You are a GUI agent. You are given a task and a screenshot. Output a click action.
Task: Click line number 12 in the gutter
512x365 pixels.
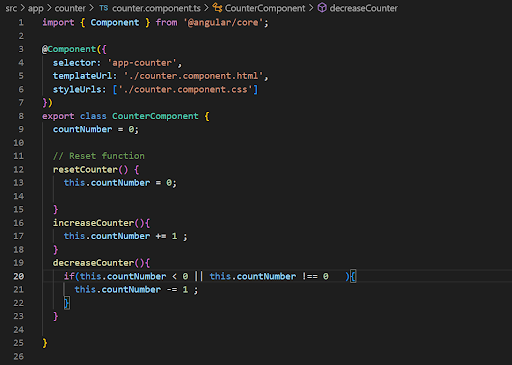tap(19, 170)
